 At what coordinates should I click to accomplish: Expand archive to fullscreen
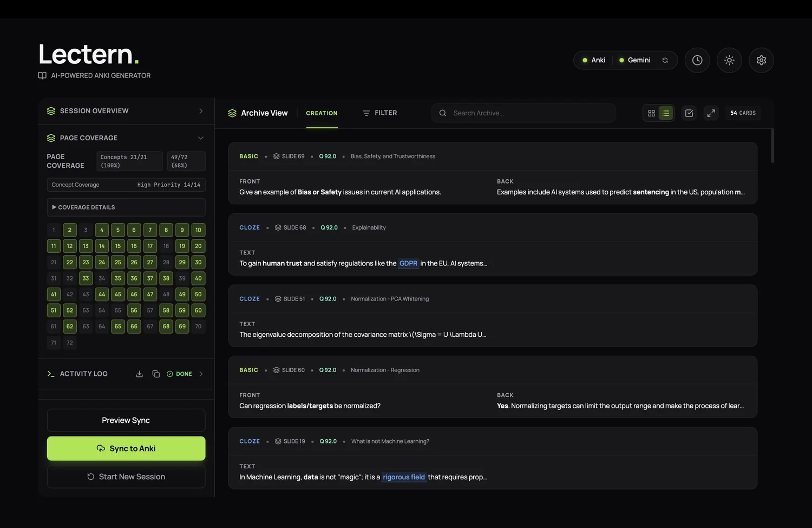click(x=711, y=113)
